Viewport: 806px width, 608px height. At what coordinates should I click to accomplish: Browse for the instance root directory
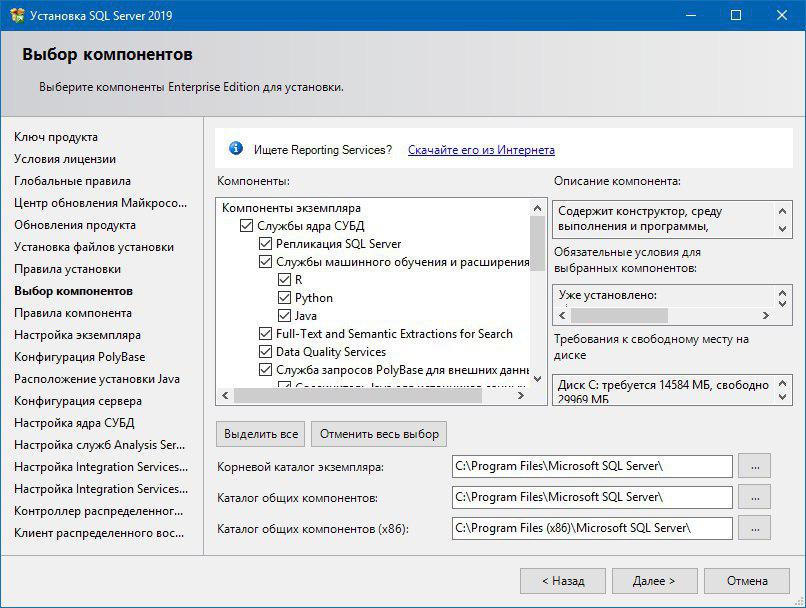755,466
